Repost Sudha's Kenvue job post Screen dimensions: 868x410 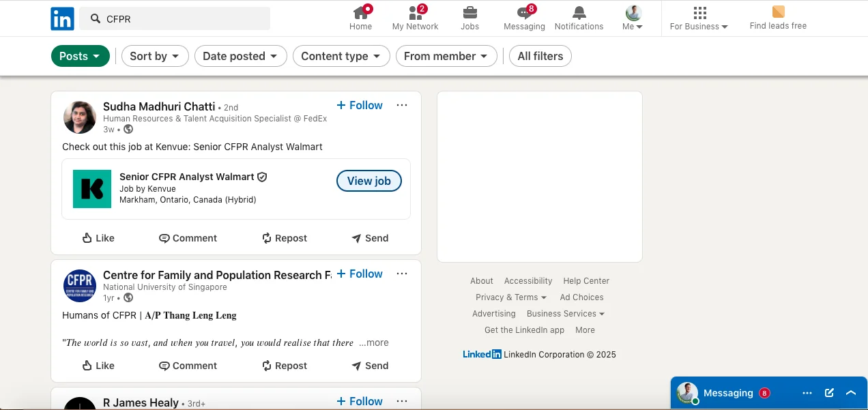click(285, 238)
